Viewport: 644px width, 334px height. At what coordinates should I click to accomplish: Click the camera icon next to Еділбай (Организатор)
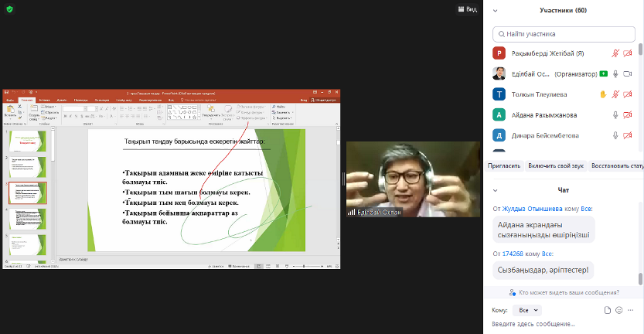coord(627,74)
